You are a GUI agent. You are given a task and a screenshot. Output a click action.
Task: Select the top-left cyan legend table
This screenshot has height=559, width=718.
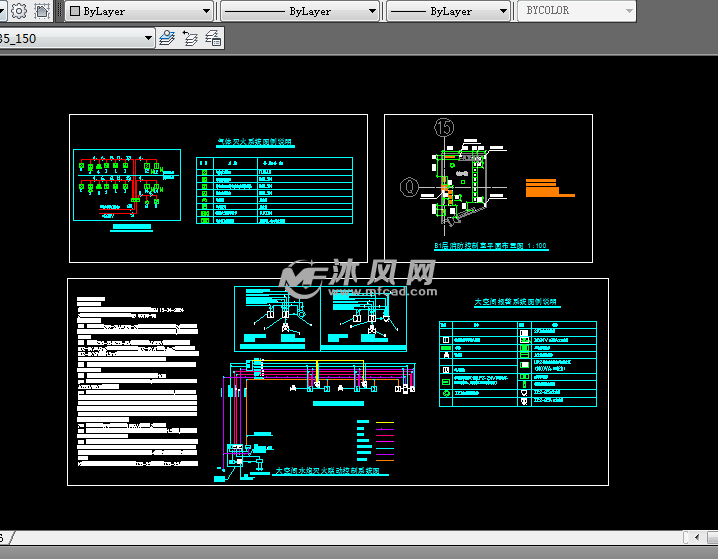point(275,189)
